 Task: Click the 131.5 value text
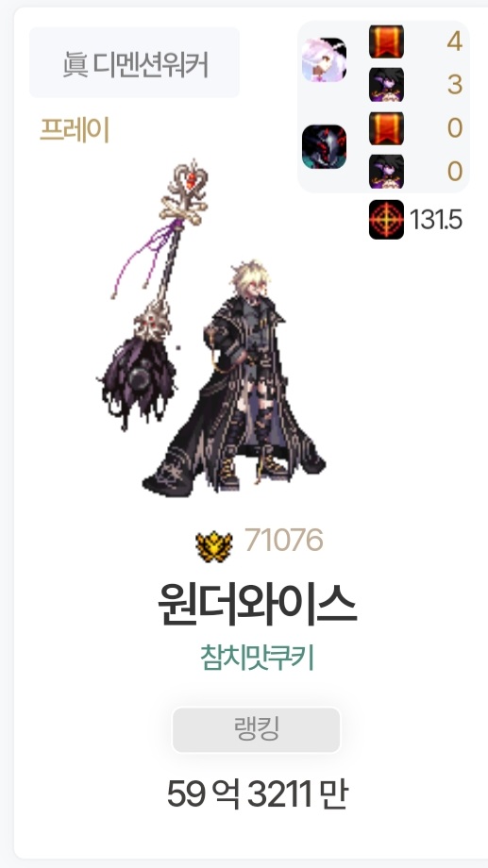click(x=436, y=220)
